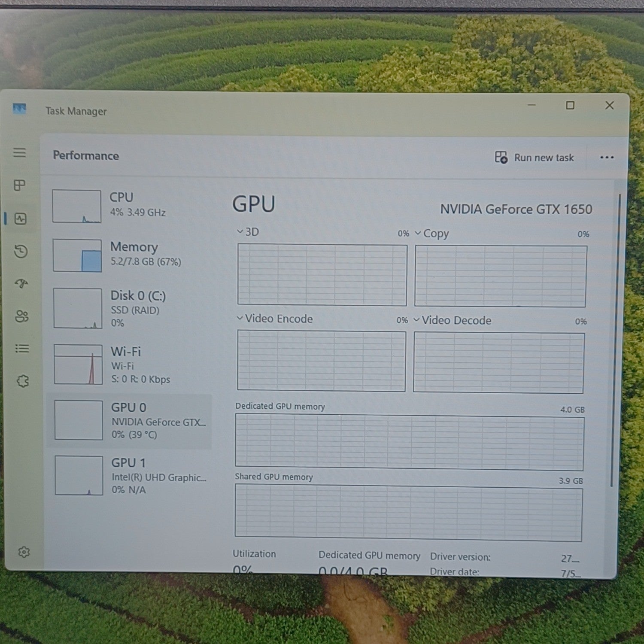Screen dimensions: 644x644
Task: Open the Processes page icon
Action: point(20,185)
